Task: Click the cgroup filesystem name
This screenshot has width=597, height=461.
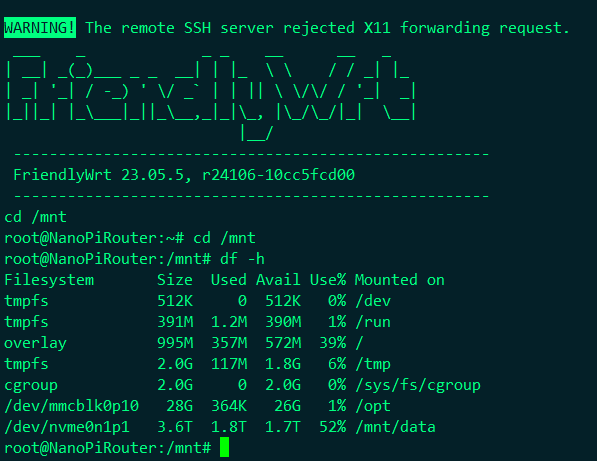Action: point(31,385)
